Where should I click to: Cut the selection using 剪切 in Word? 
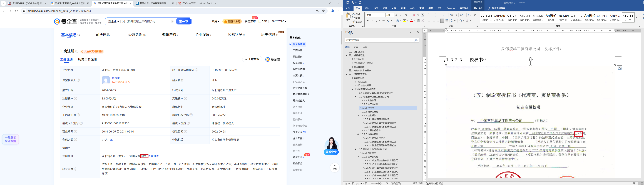[356, 14]
